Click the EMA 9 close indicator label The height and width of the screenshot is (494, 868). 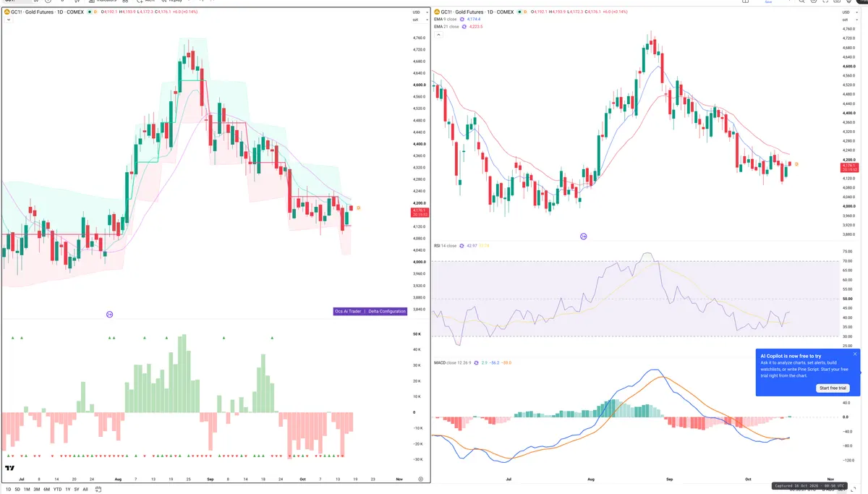(446, 19)
